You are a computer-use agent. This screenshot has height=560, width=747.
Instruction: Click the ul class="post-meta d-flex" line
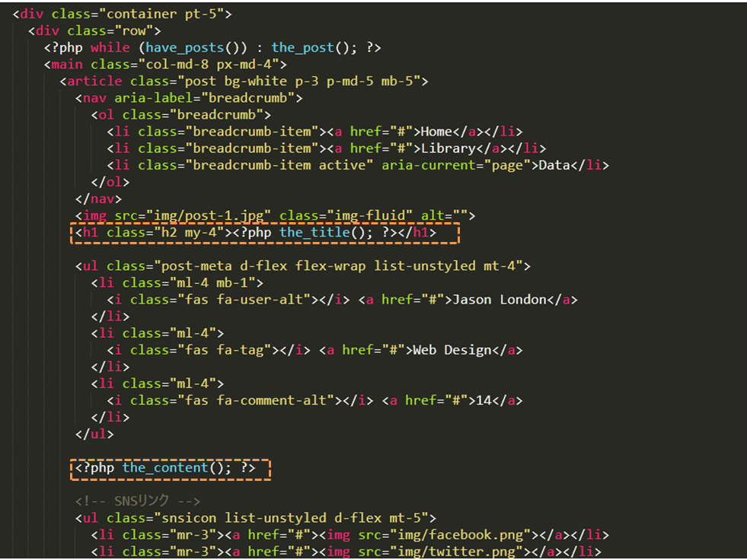click(x=303, y=266)
